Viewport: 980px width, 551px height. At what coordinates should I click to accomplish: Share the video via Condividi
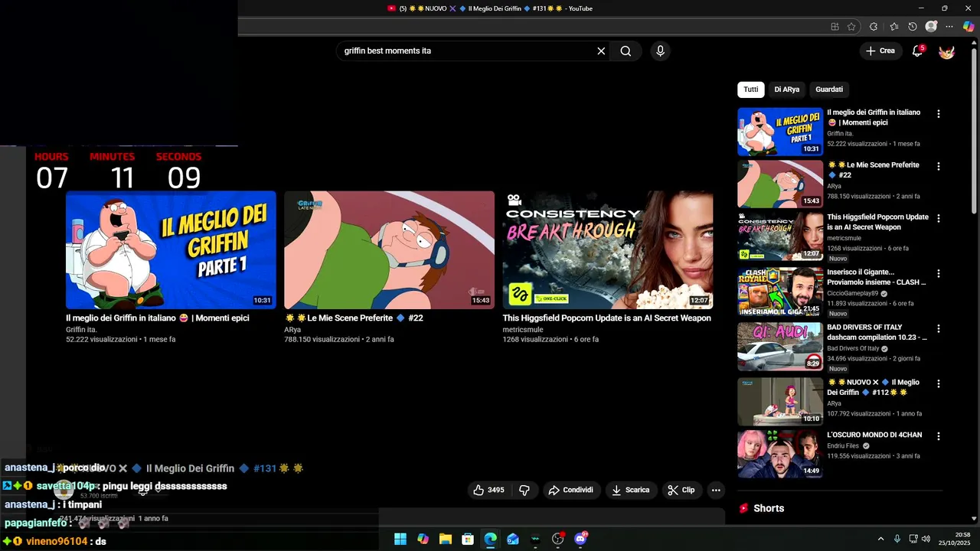pos(571,490)
